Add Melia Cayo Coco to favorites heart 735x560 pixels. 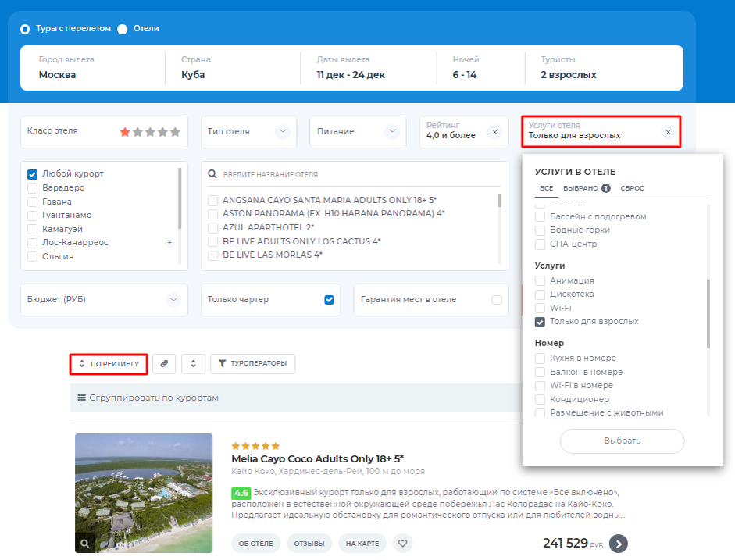click(403, 543)
